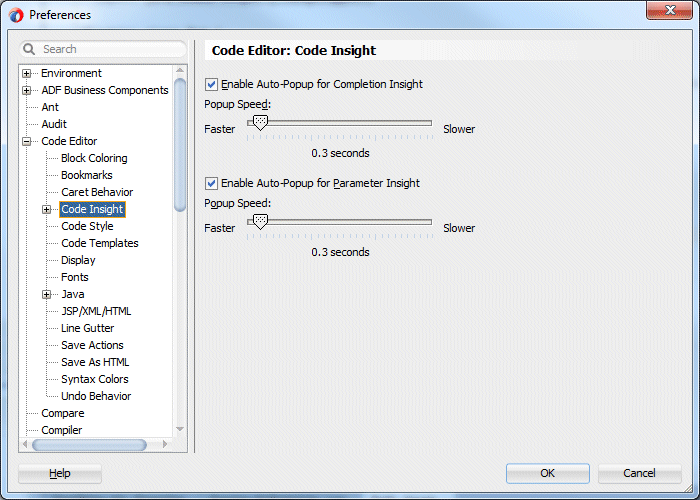This screenshot has height=500, width=700.
Task: Select Audit in the preferences tree
Action: [54, 124]
